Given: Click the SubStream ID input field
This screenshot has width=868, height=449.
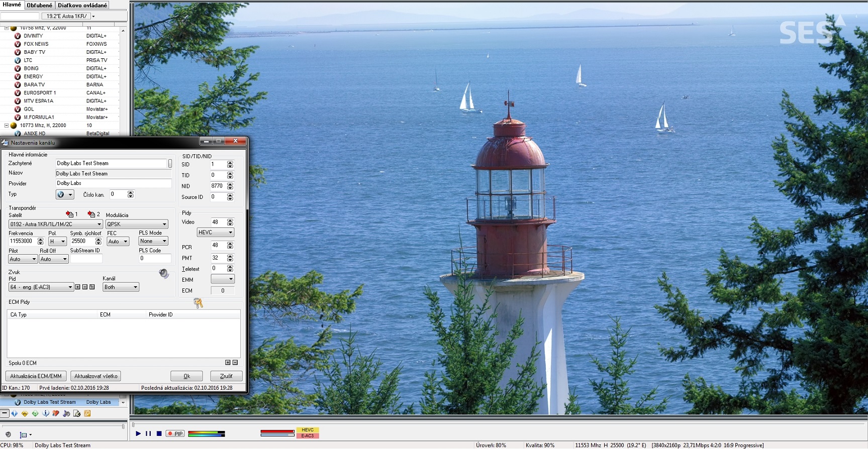Looking at the screenshot, I should click(86, 259).
